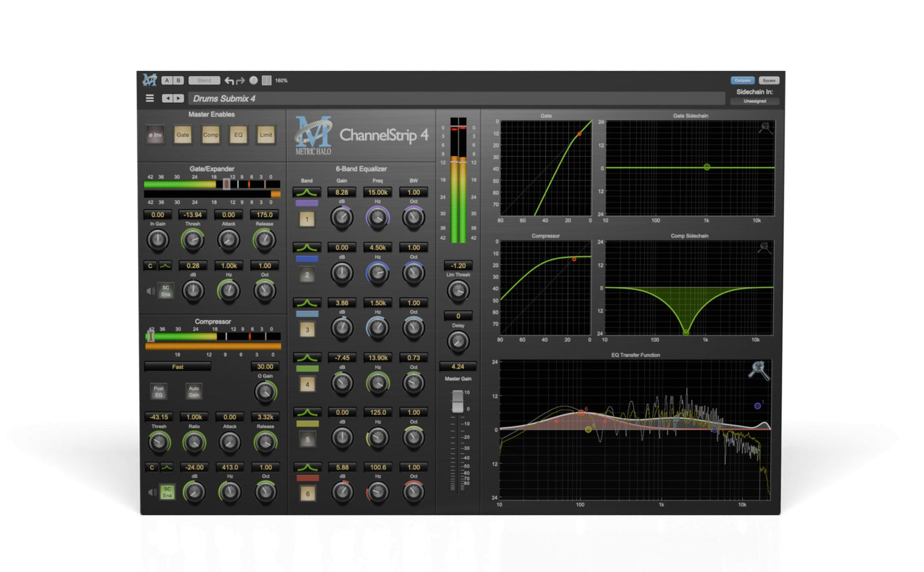The image size is (924, 572).
Task: Enable the Gate in Master Enables
Action: tap(182, 135)
